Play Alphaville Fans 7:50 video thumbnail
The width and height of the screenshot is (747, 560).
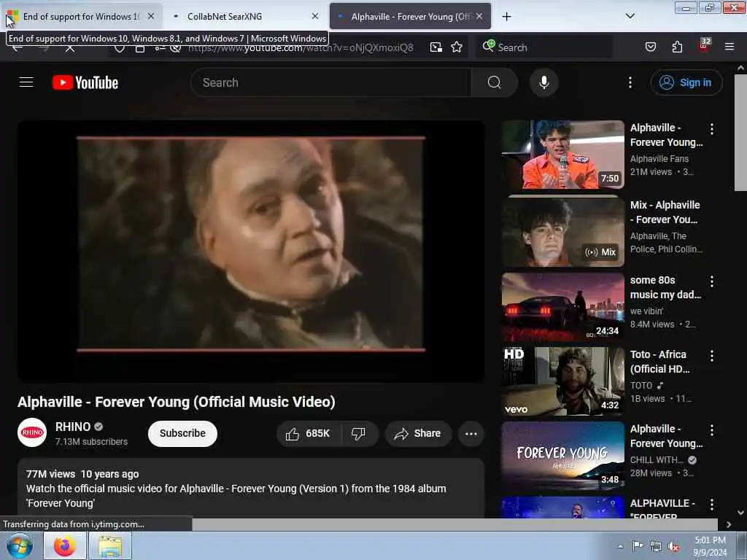pos(562,155)
